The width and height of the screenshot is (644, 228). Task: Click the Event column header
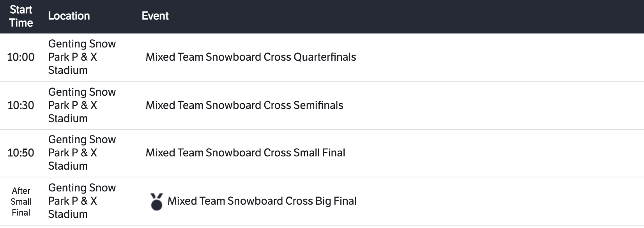click(155, 16)
